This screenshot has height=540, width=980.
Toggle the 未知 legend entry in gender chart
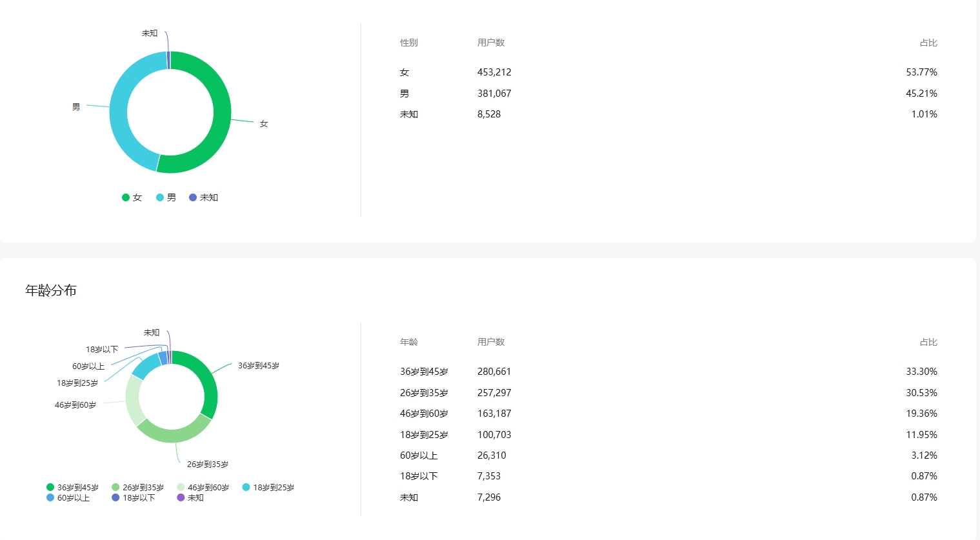[x=204, y=197]
